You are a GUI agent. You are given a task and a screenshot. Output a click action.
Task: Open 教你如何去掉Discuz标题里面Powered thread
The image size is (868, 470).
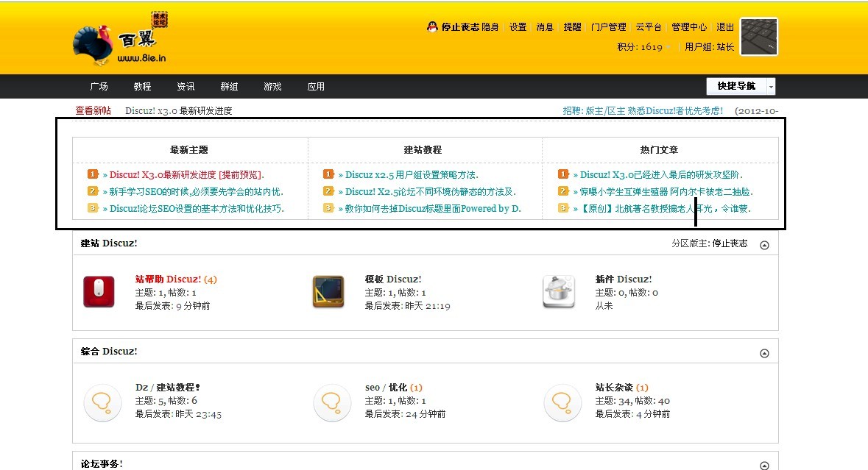pos(433,208)
